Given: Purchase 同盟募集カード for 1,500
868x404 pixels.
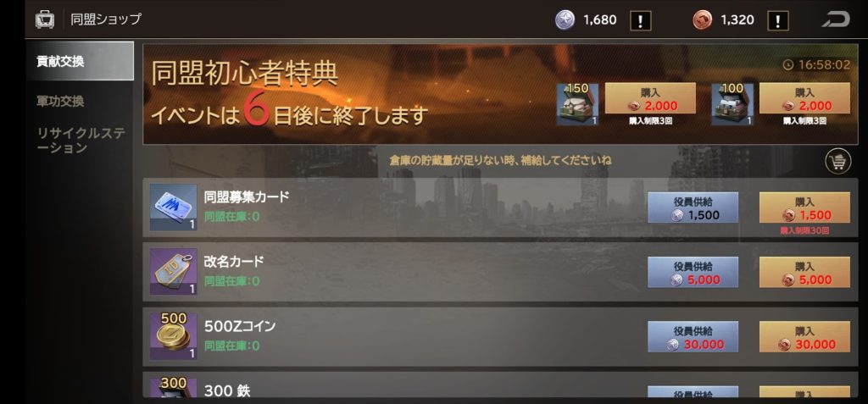Looking at the screenshot, I should click(x=804, y=208).
